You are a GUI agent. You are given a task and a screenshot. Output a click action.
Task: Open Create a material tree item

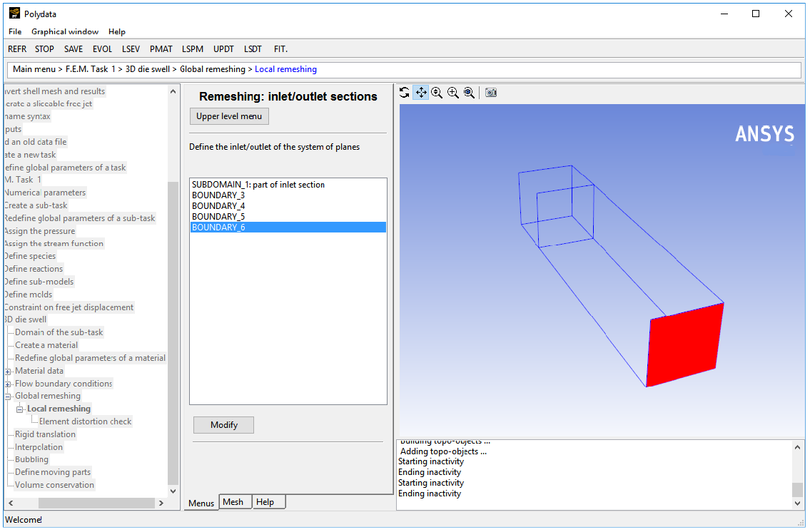pos(46,345)
